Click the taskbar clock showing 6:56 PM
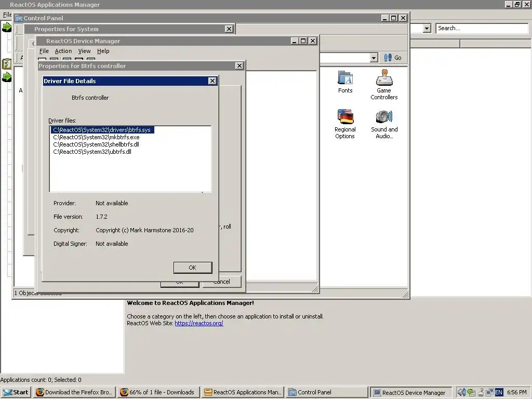The width and height of the screenshot is (532, 399). click(517, 392)
